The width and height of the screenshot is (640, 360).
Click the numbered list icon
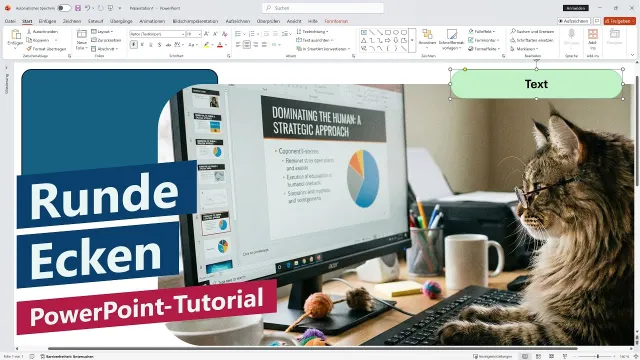coord(251,34)
